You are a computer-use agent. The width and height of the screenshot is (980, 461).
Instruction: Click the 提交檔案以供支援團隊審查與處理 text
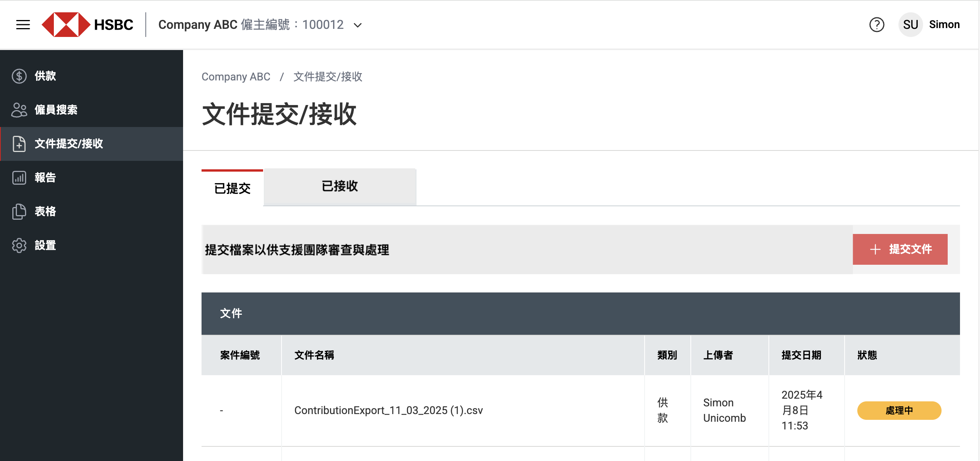click(x=297, y=250)
